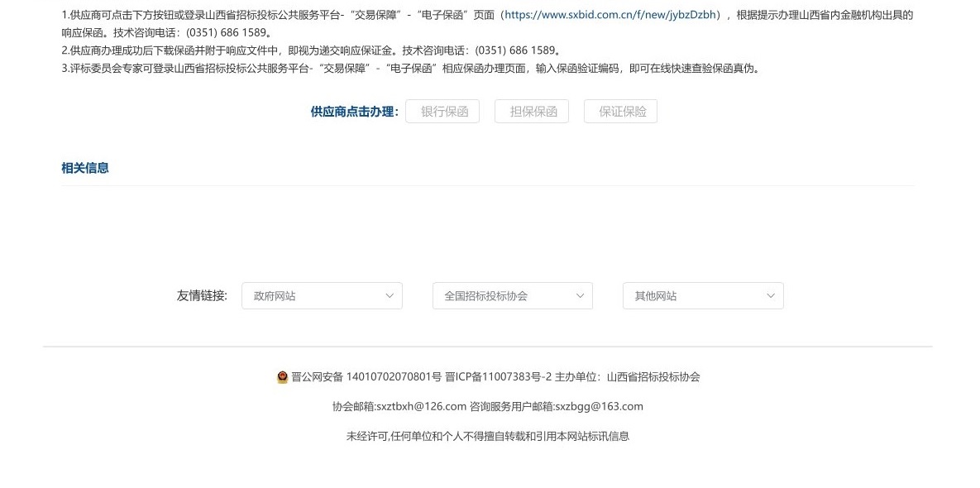Click the 友情链接 label
The image size is (980, 488).
tap(202, 296)
